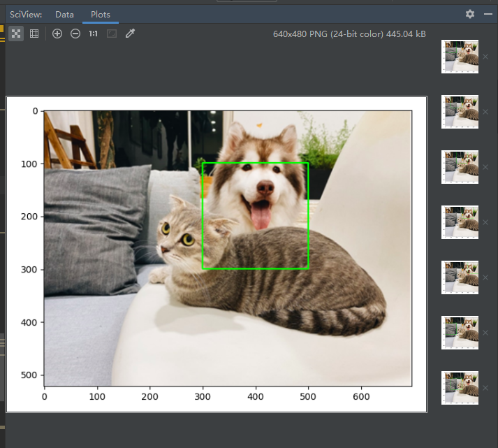Click the zoom in plus icon

coord(57,34)
